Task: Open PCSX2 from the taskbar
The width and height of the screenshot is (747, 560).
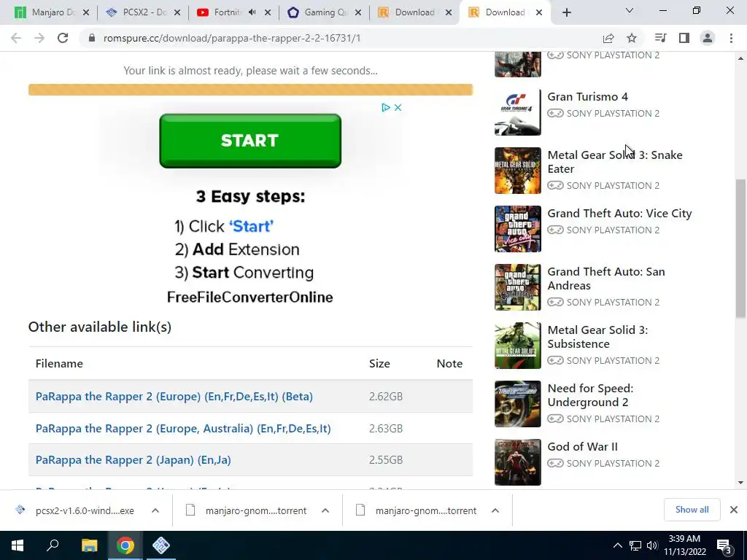Action: [161, 545]
